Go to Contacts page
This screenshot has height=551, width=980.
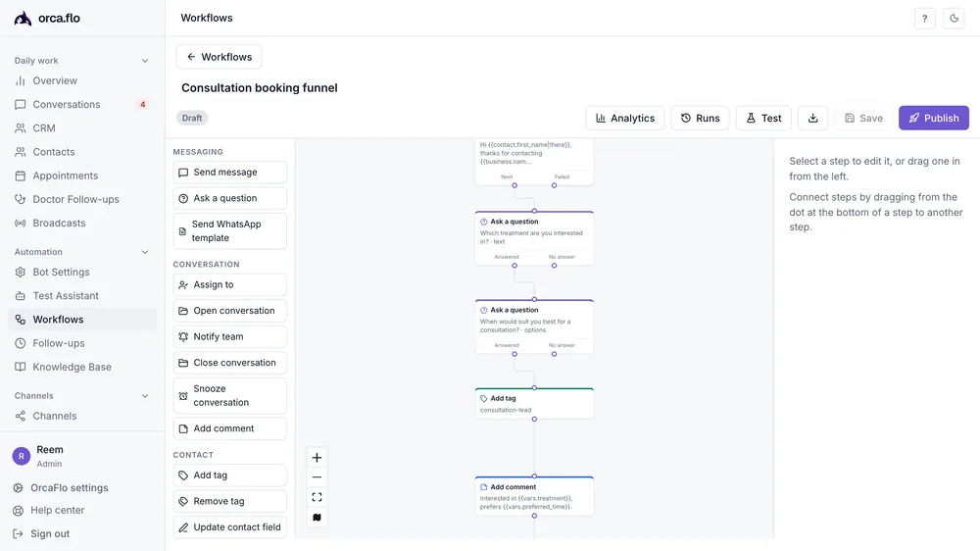tap(82, 152)
